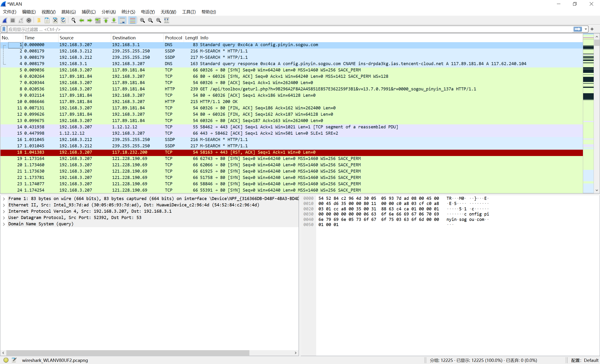Image resolution: width=600 pixels, height=364 pixels.
Task: Click the wireshark_WLANV80UF2.pcapng file name
Action: tap(55, 360)
